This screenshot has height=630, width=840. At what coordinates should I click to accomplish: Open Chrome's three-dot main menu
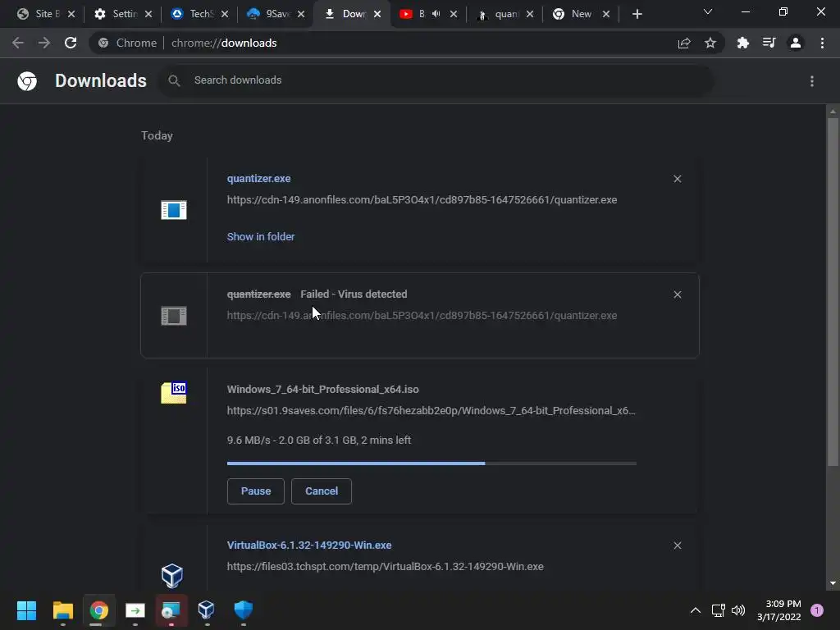click(x=822, y=43)
